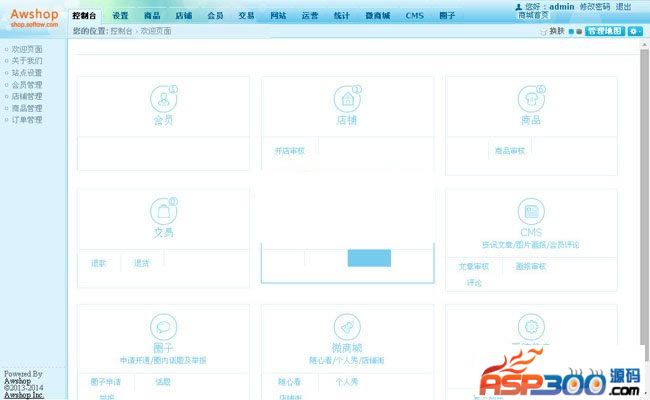The height and width of the screenshot is (400, 650).
Task: Select 关于我们 in the sidebar
Action: (x=27, y=61)
